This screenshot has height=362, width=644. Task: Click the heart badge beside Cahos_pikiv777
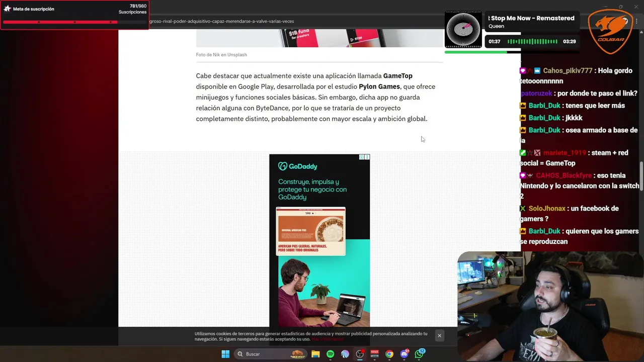(x=523, y=71)
